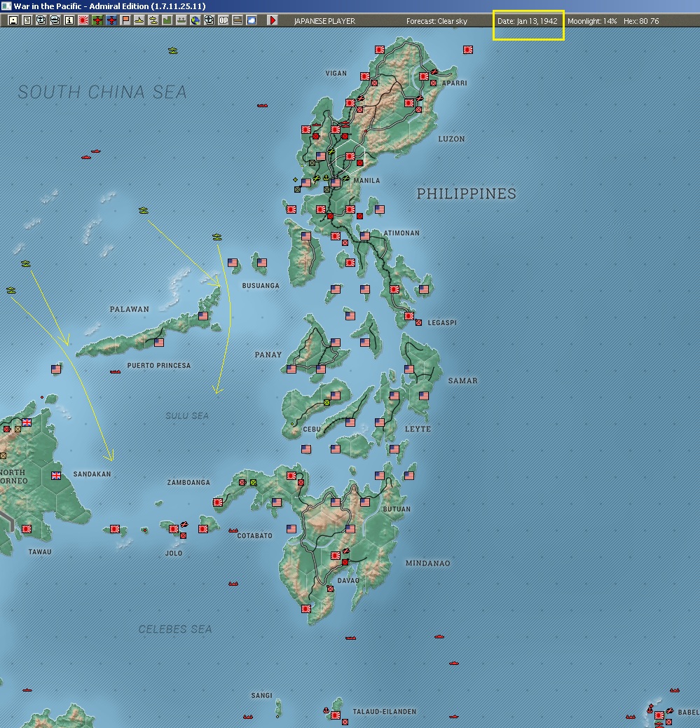The image size is (700, 728).
Task: Click the OP toolbar button
Action: (224, 20)
